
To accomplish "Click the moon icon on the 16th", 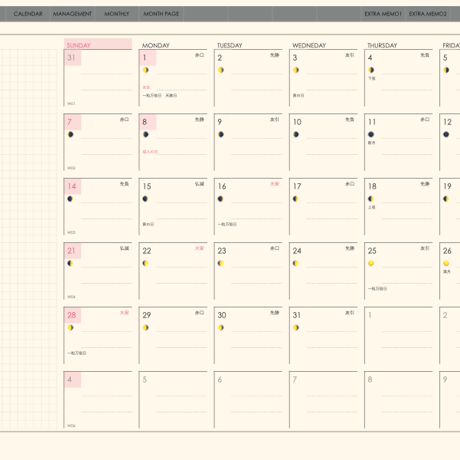I will tap(220, 199).
